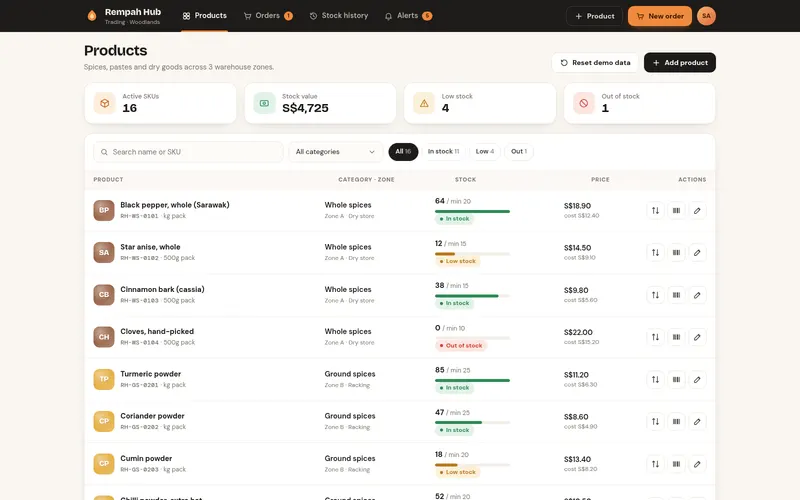Adjust stock for Star anise row
The width and height of the screenshot is (800, 500).
point(655,253)
